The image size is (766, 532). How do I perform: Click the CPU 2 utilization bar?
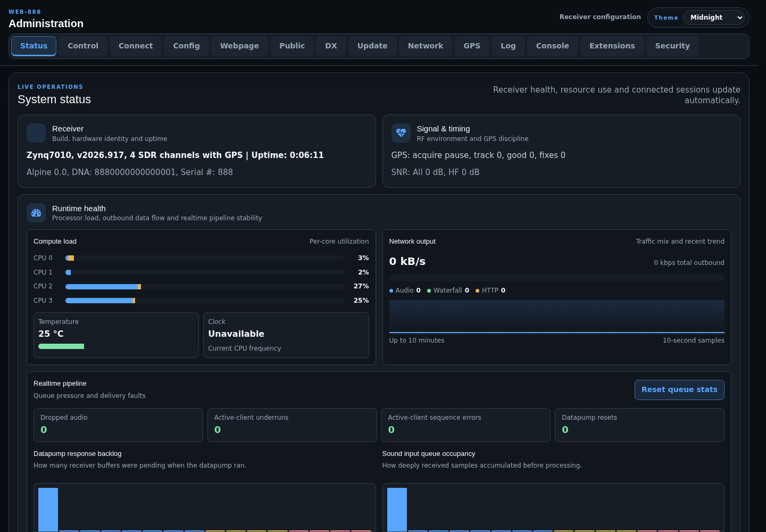pos(205,286)
